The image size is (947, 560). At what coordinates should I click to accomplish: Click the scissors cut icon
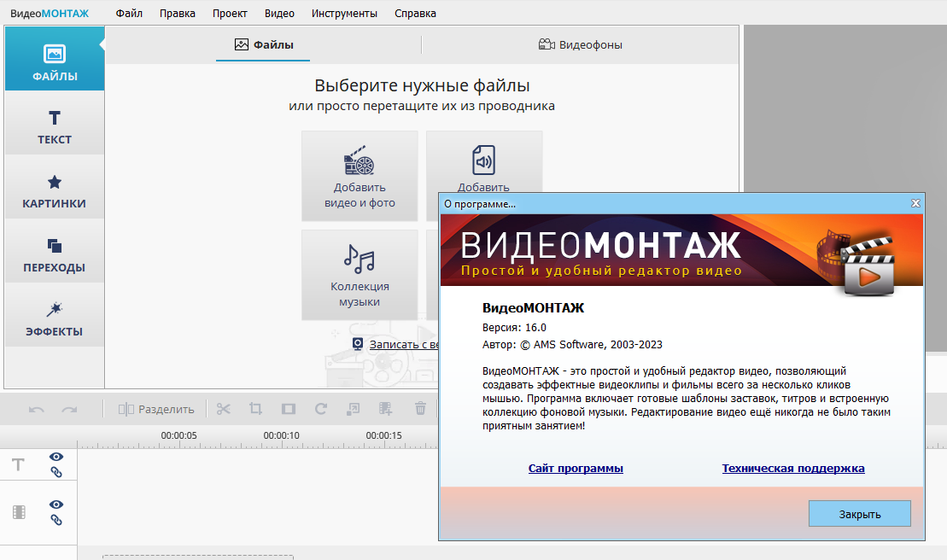pyautogui.click(x=224, y=409)
